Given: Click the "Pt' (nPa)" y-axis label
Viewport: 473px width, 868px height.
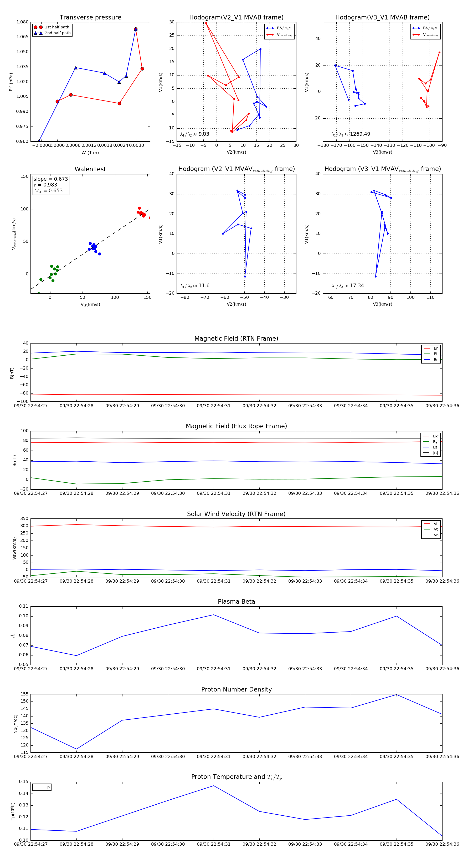Looking at the screenshot, I should click(11, 82).
